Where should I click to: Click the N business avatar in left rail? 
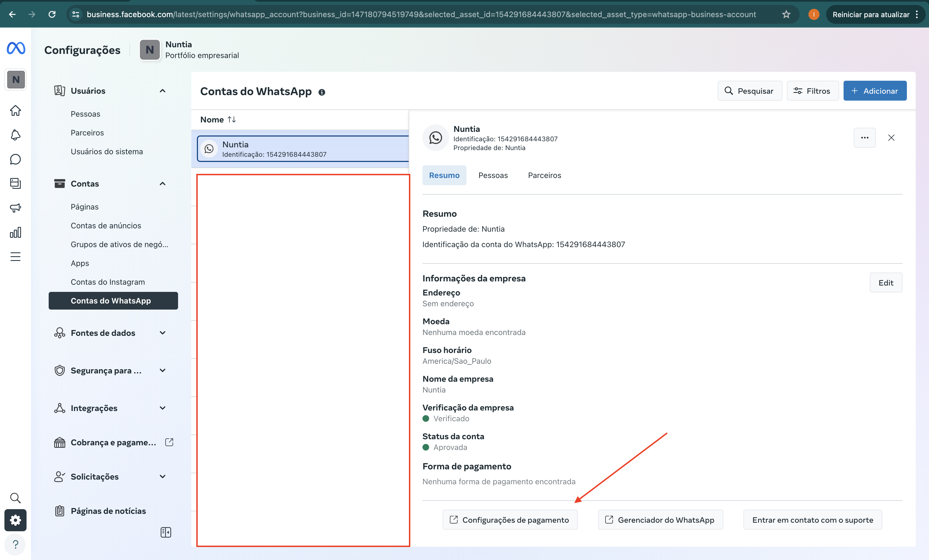(16, 80)
